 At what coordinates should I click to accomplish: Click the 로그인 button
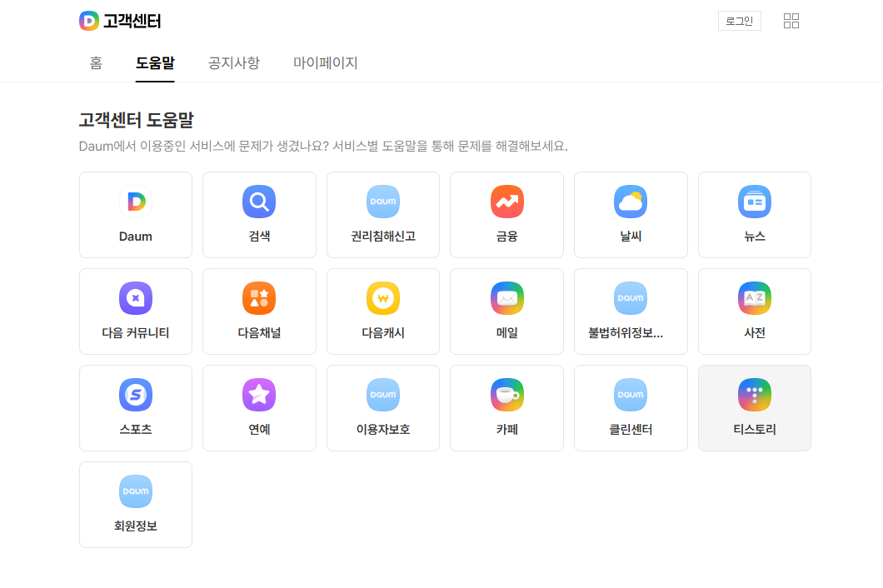tap(740, 21)
